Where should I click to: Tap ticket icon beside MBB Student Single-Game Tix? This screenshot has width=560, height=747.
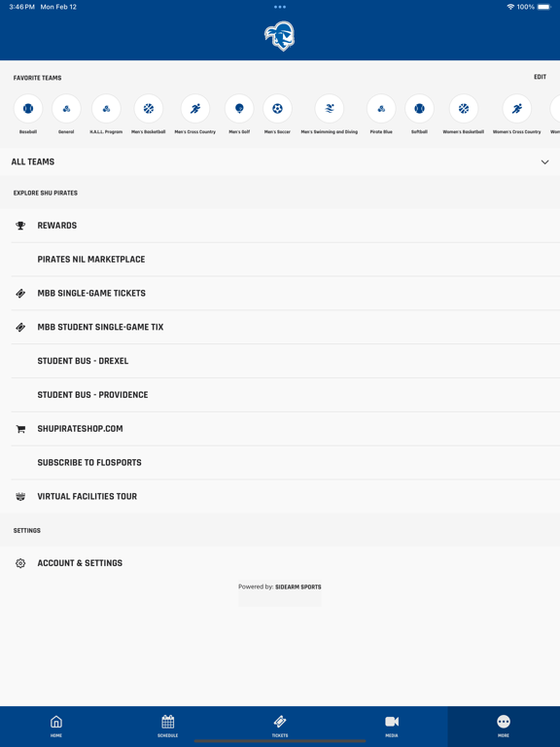click(20, 327)
